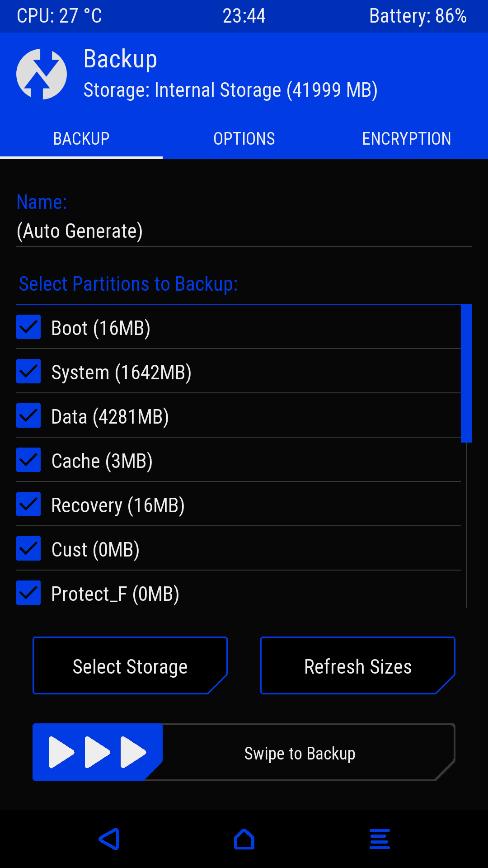The image size is (488, 868).
Task: Open the ENCRYPTION tab
Action: [407, 139]
